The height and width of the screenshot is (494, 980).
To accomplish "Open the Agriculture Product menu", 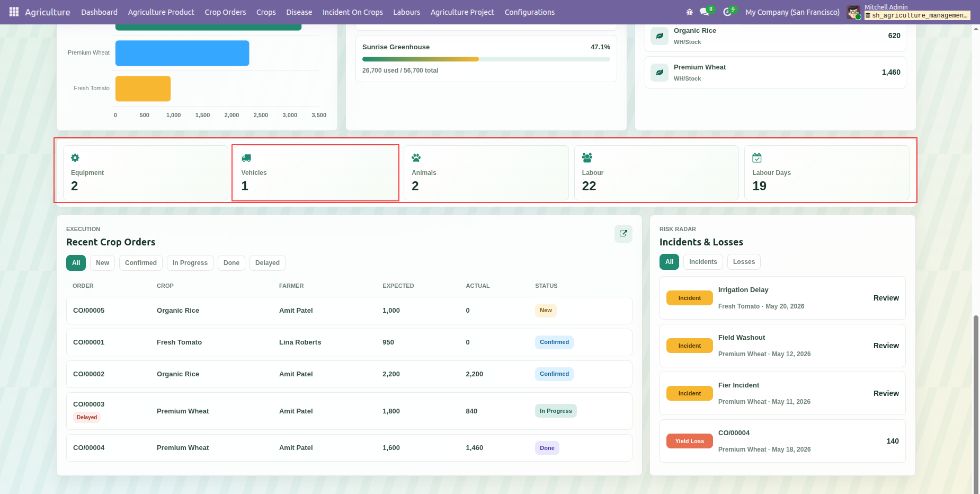I will pyautogui.click(x=161, y=12).
